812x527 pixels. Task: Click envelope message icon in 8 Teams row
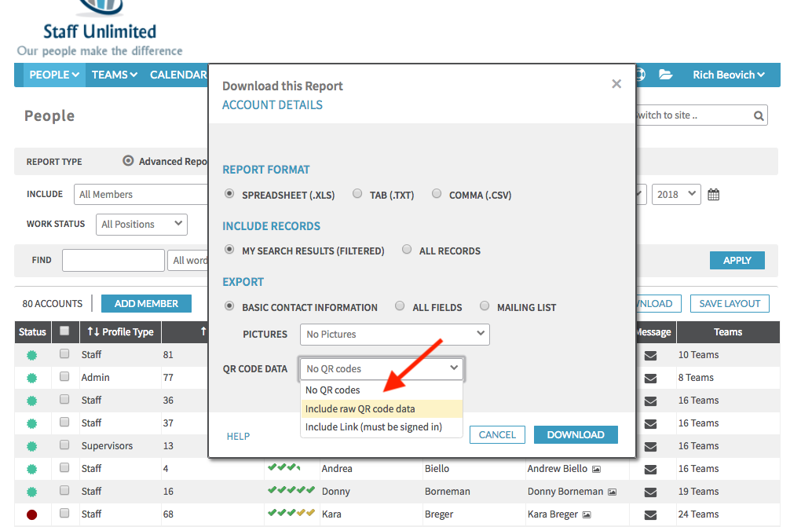click(x=650, y=379)
